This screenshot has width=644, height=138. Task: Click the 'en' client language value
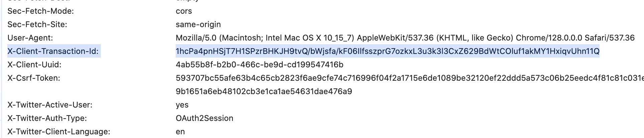(x=180, y=132)
